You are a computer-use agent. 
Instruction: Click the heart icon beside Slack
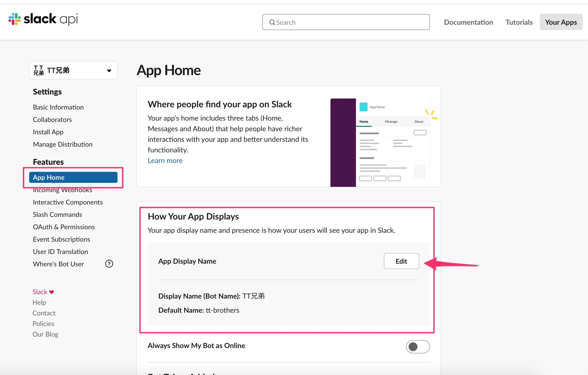51,292
